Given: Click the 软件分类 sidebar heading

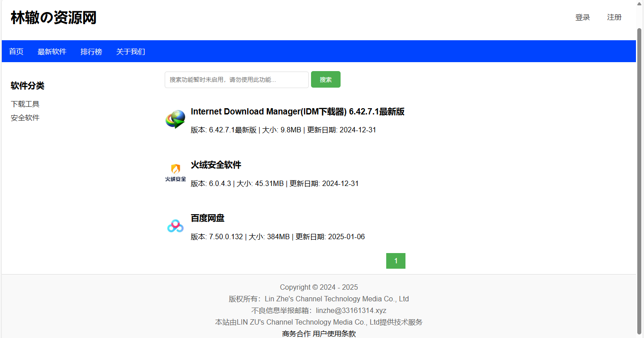Looking at the screenshot, I should coord(28,86).
